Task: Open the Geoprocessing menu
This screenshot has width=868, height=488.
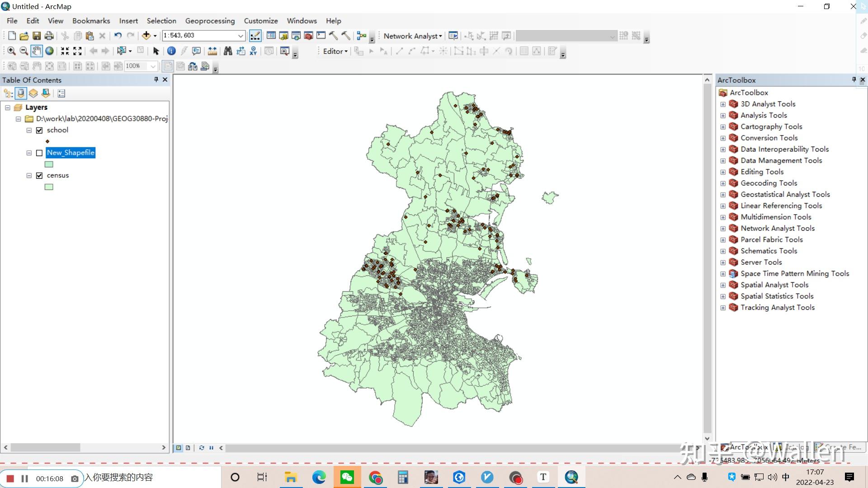Action: point(210,21)
